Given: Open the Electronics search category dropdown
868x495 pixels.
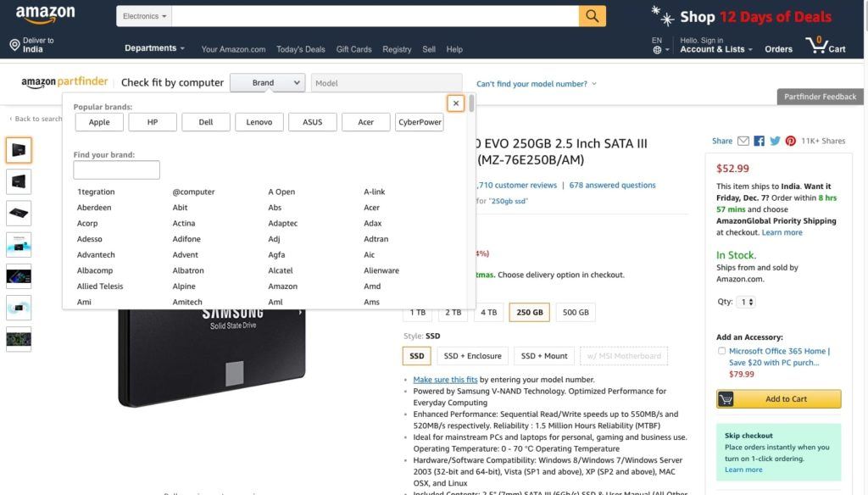Looking at the screenshot, I should [142, 15].
